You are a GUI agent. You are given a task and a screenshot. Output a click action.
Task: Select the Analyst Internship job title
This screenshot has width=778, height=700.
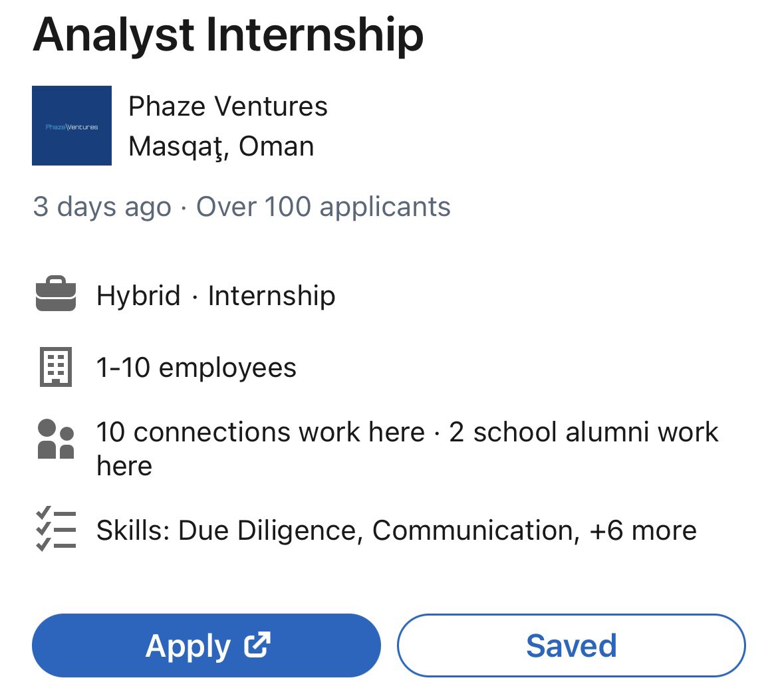(x=228, y=35)
